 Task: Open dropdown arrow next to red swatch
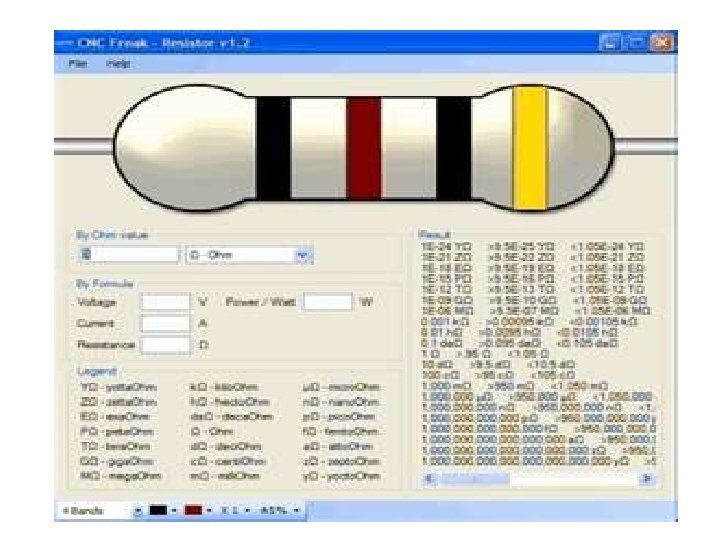pyautogui.click(x=209, y=511)
